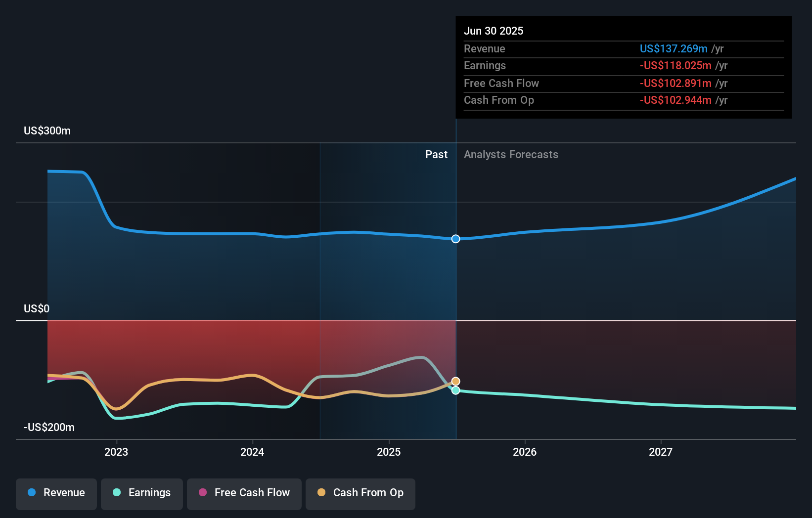Click the US$137.269m revenue value
Viewport: 812px width, 518px height.
[x=674, y=48]
